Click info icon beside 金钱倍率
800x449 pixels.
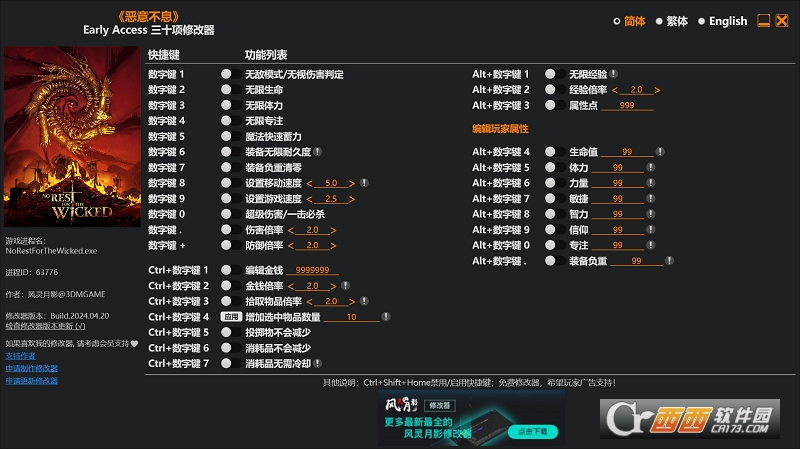[x=345, y=286]
